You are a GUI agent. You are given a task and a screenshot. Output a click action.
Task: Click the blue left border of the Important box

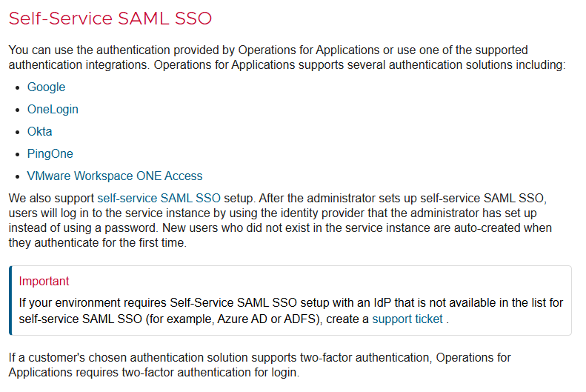coord(10,300)
